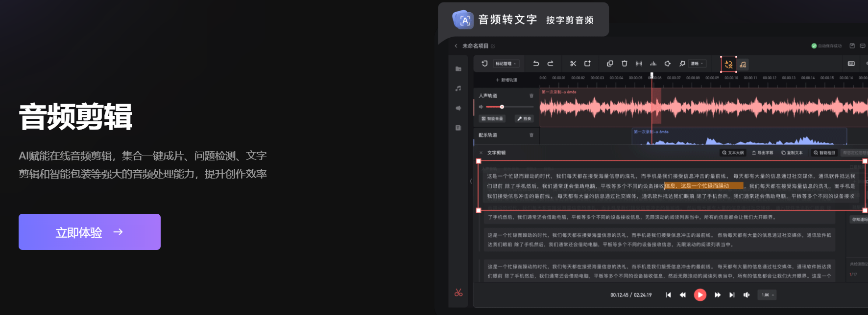Select the scissors split tool

(573, 64)
